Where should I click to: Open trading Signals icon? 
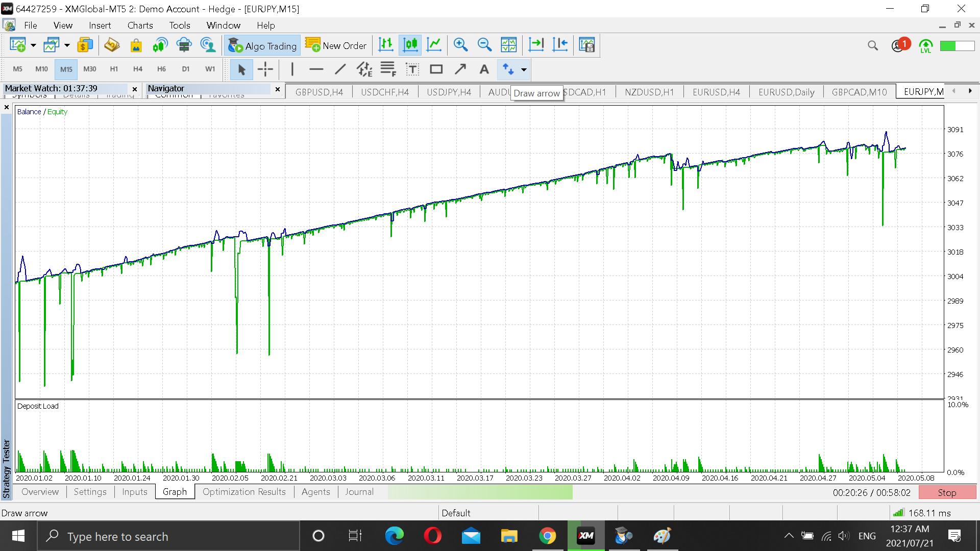point(160,45)
